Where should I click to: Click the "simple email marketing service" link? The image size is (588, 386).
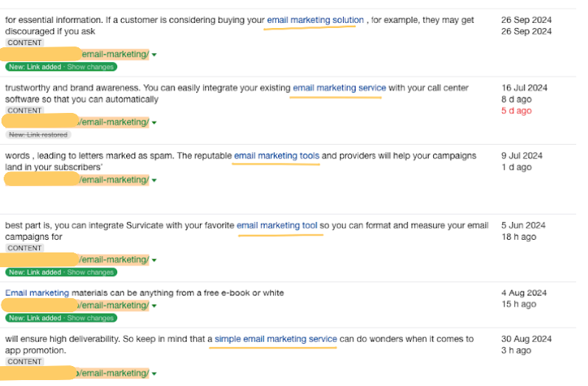point(275,339)
